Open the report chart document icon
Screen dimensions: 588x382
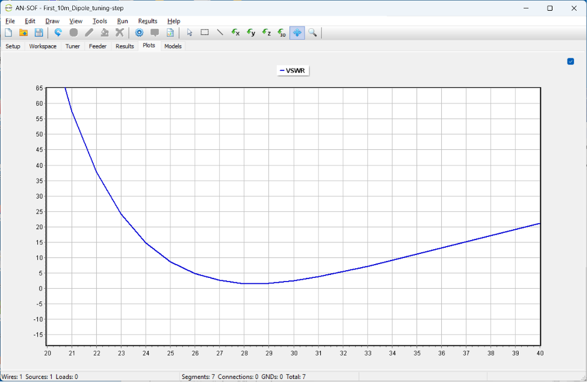pyautogui.click(x=170, y=32)
